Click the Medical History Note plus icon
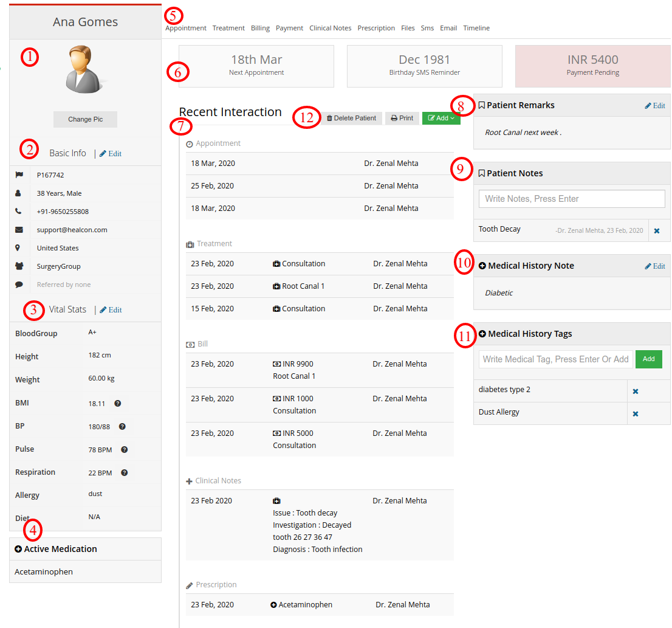The height and width of the screenshot is (628, 672). [482, 266]
